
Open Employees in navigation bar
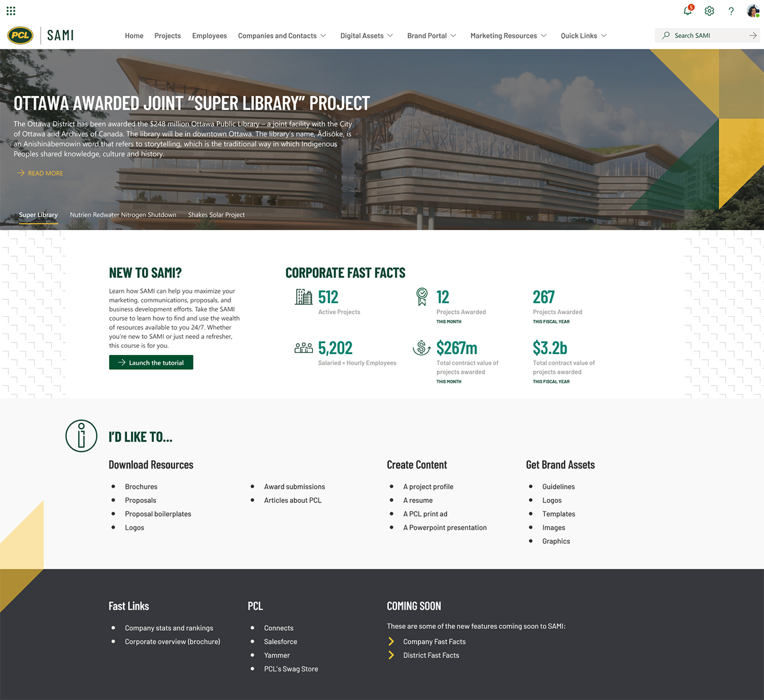pos(210,36)
